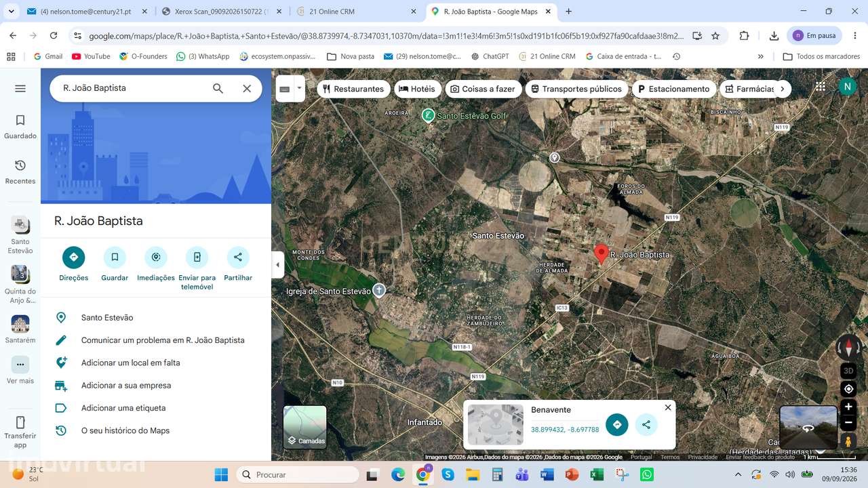Open the Recentes history panel
This screenshot has height=488, width=868.
click(20, 171)
